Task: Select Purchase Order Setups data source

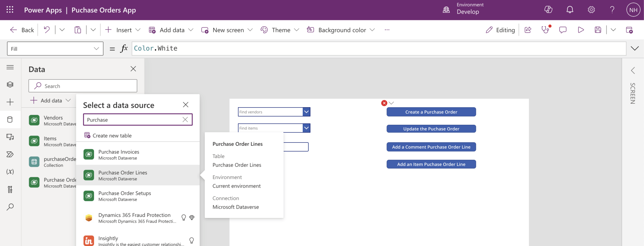Action: (125, 196)
